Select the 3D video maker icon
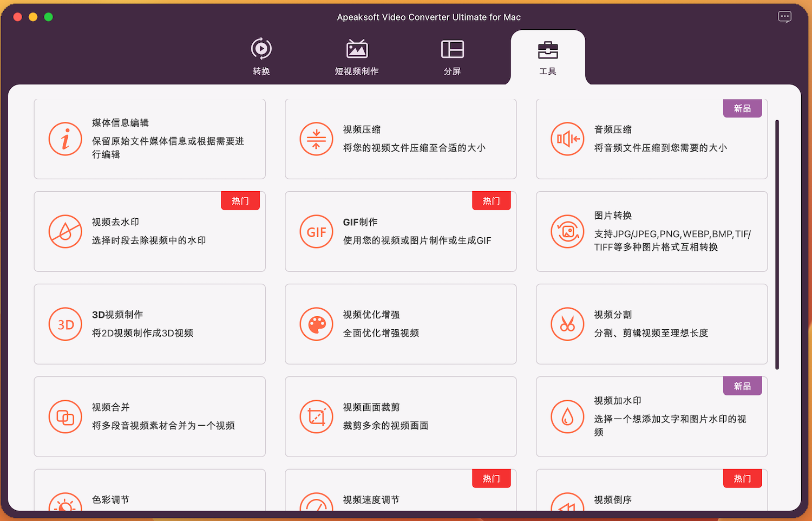This screenshot has width=812, height=521. (65, 324)
